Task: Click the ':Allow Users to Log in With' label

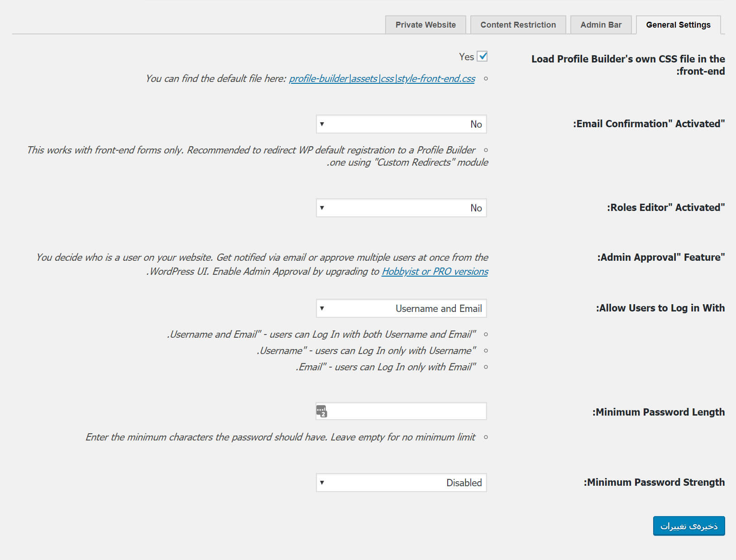Action: pos(660,308)
